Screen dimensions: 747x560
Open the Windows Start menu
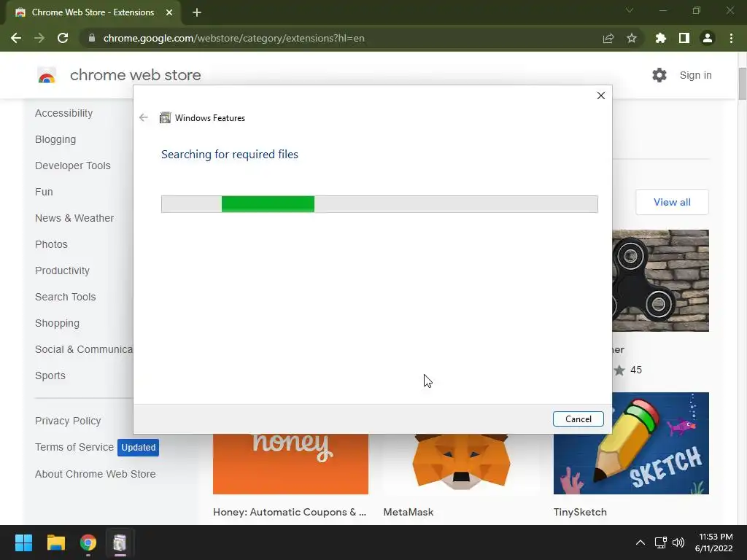tap(23, 542)
